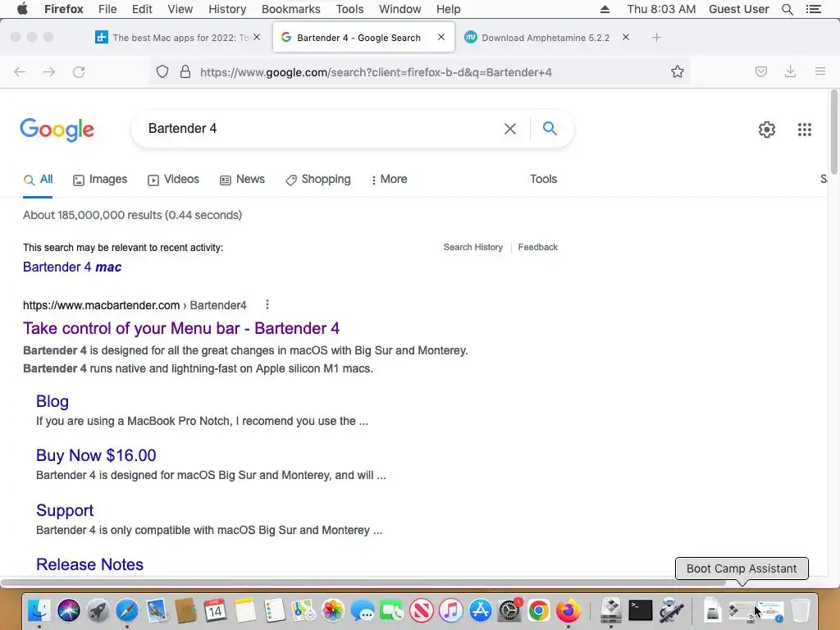This screenshot has height=630, width=840.
Task: Open the Support sitelink
Action: [65, 510]
